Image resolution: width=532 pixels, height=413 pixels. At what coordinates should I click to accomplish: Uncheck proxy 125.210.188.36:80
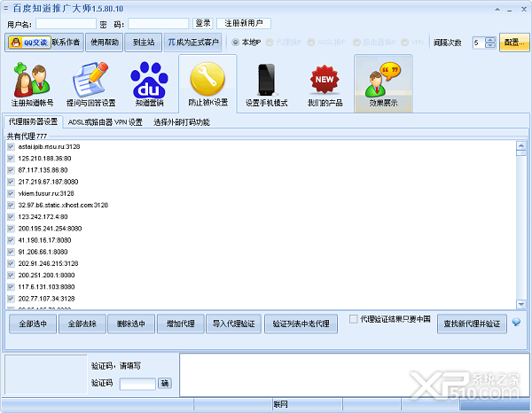tap(11, 159)
